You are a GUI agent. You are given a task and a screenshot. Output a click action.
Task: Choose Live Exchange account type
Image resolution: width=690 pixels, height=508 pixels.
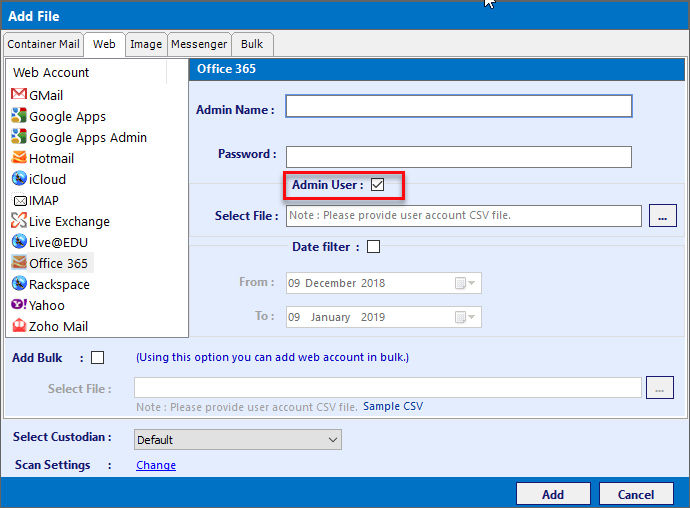pyautogui.click(x=69, y=221)
